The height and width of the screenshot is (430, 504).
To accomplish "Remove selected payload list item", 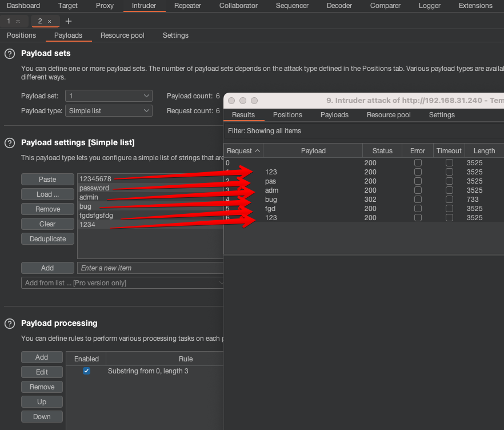I will tap(47, 209).
